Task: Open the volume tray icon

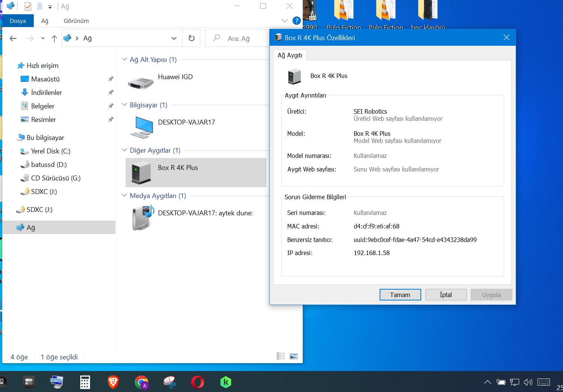Action: [x=528, y=382]
